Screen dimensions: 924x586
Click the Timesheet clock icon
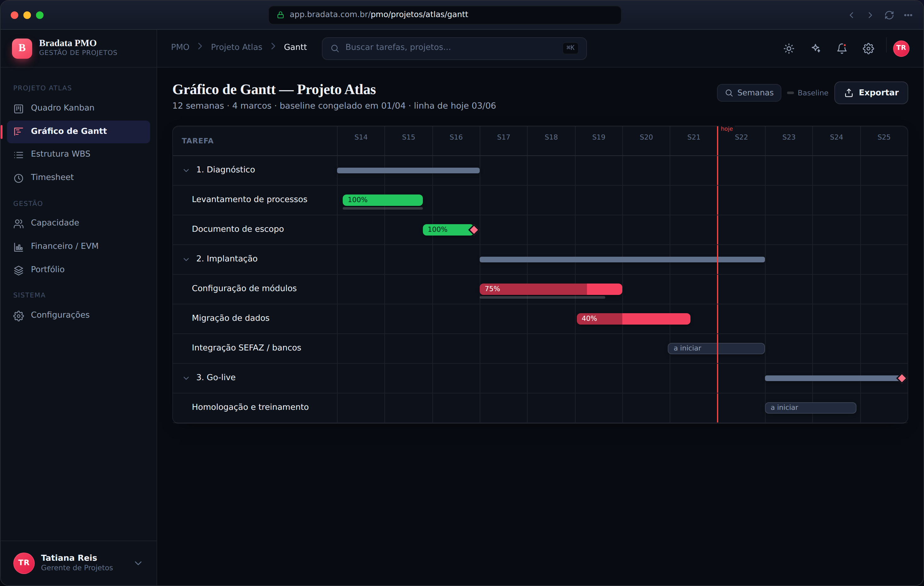coord(18,178)
